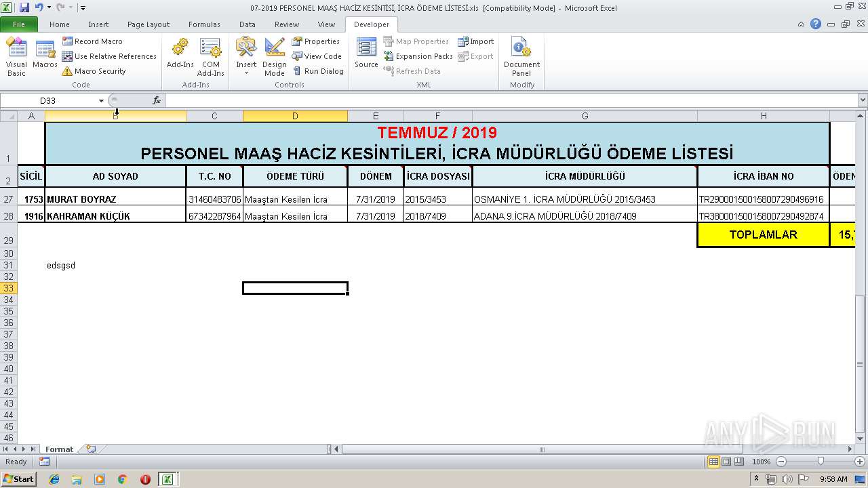Open Excel Help

click(x=816, y=24)
